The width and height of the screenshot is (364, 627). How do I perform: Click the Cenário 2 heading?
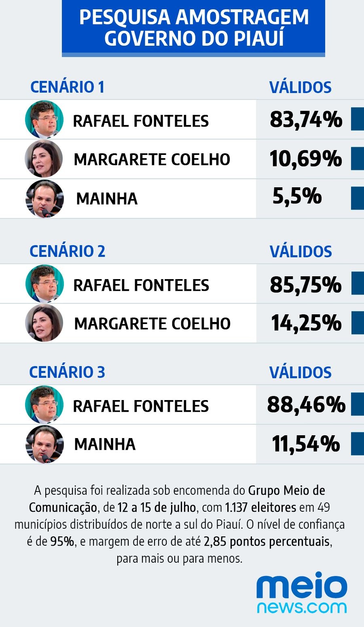click(67, 251)
